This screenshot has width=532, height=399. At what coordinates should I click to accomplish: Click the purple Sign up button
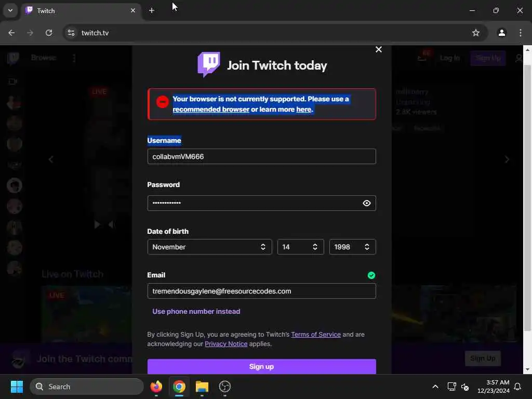(262, 366)
